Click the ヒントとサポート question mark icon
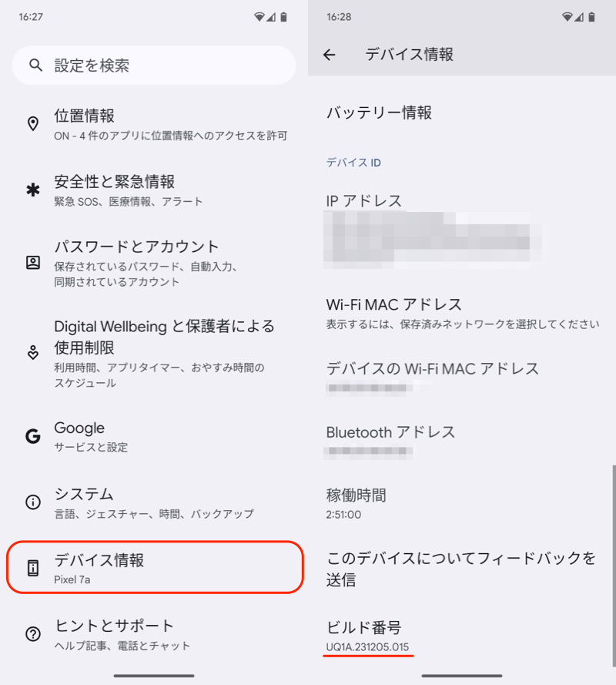Viewport: 616px width, 685px height. tap(33, 634)
